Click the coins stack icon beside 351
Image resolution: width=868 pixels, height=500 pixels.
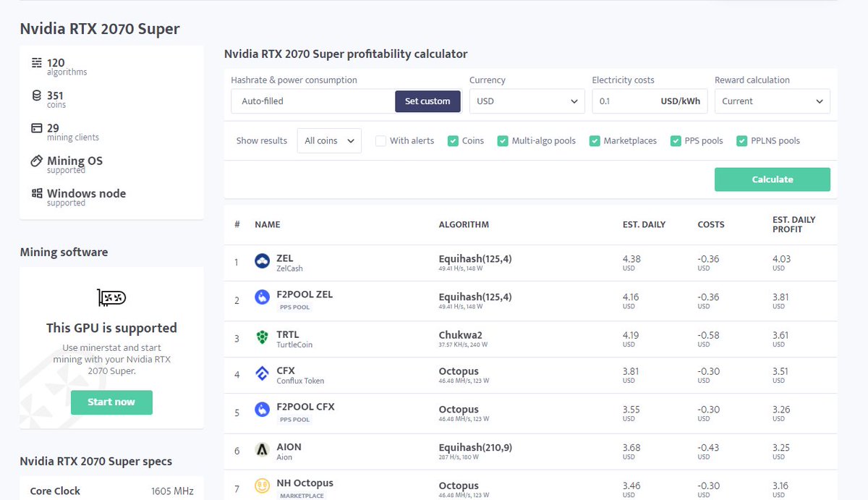[37, 96]
